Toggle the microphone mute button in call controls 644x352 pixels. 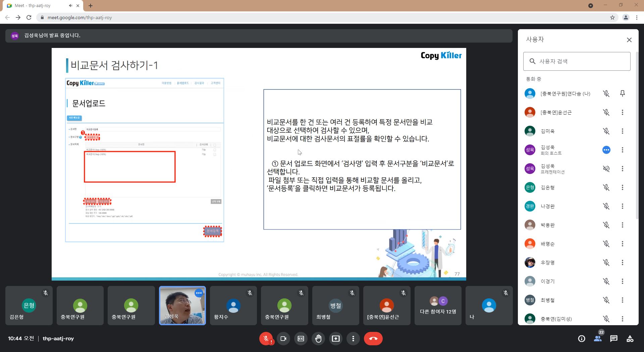tap(266, 339)
